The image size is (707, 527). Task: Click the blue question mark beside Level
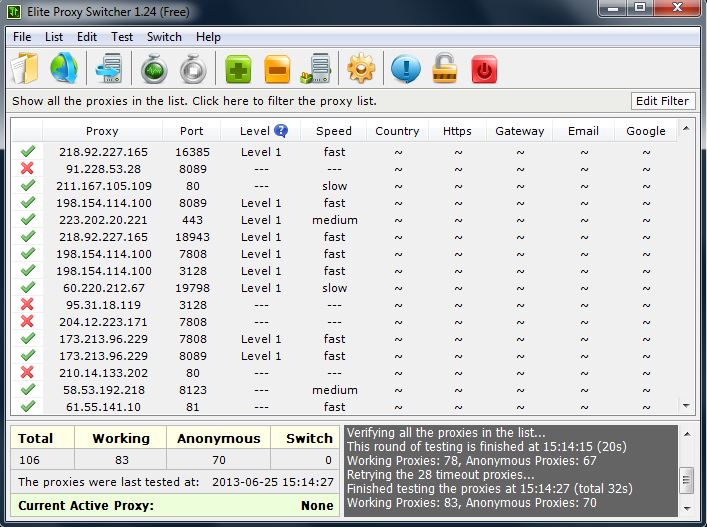[x=281, y=131]
